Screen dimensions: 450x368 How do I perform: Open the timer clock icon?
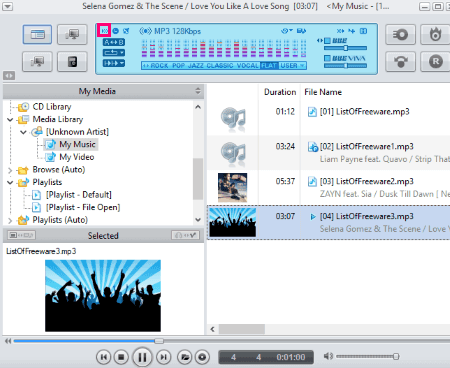click(x=116, y=31)
